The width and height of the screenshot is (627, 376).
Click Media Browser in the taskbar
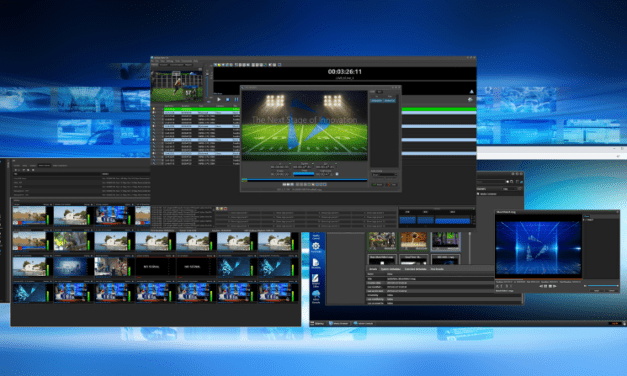point(339,323)
